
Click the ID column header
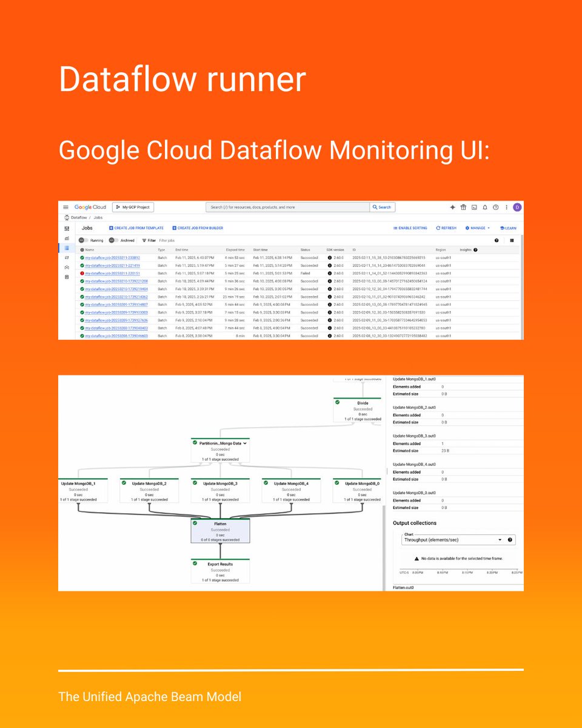tap(354, 249)
